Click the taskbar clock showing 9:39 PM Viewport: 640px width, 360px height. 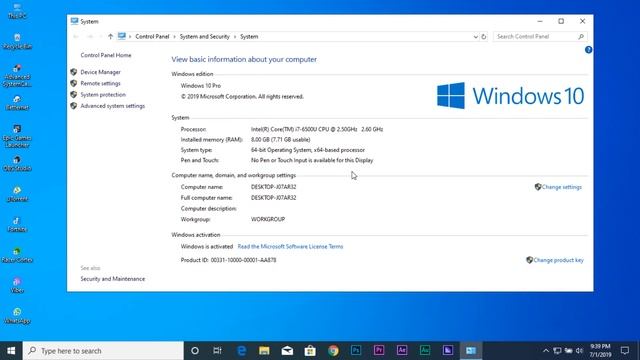point(600,351)
